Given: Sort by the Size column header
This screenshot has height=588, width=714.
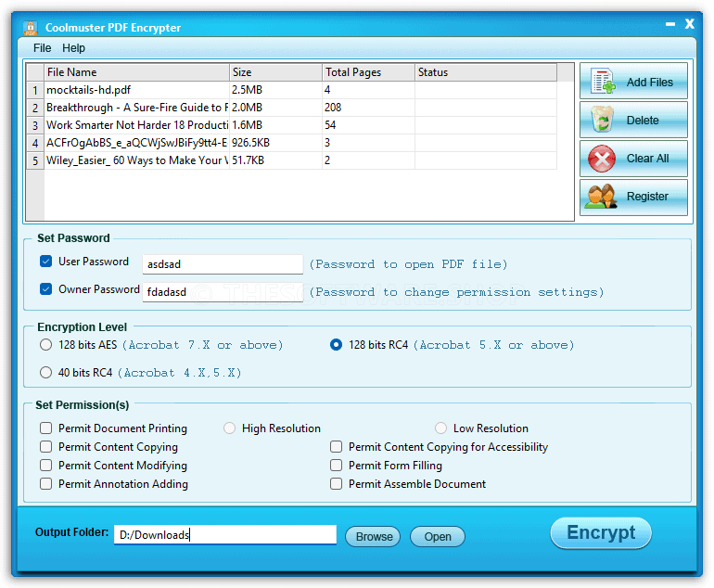Looking at the screenshot, I should pos(276,72).
